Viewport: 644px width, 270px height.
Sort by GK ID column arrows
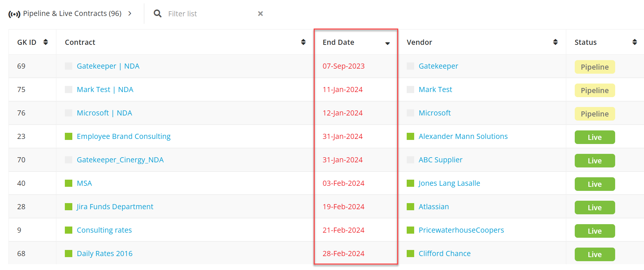45,42
